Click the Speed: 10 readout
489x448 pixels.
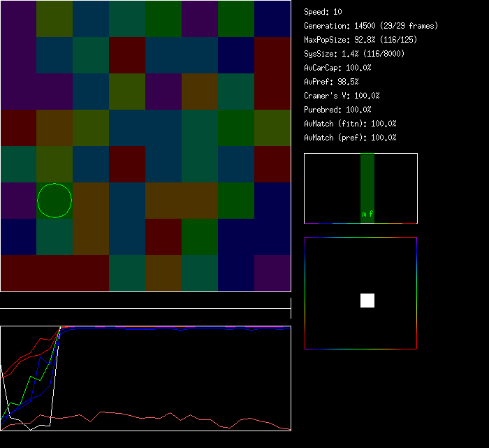tap(323, 12)
